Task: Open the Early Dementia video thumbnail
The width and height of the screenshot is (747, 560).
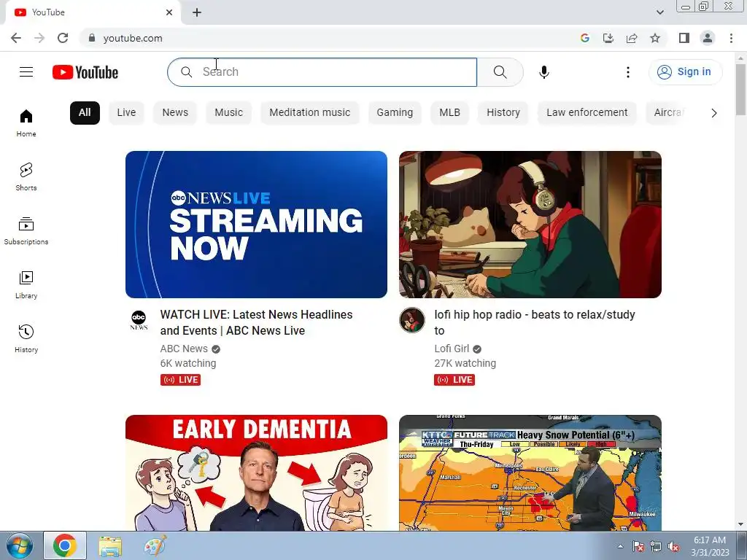Action: click(256, 472)
